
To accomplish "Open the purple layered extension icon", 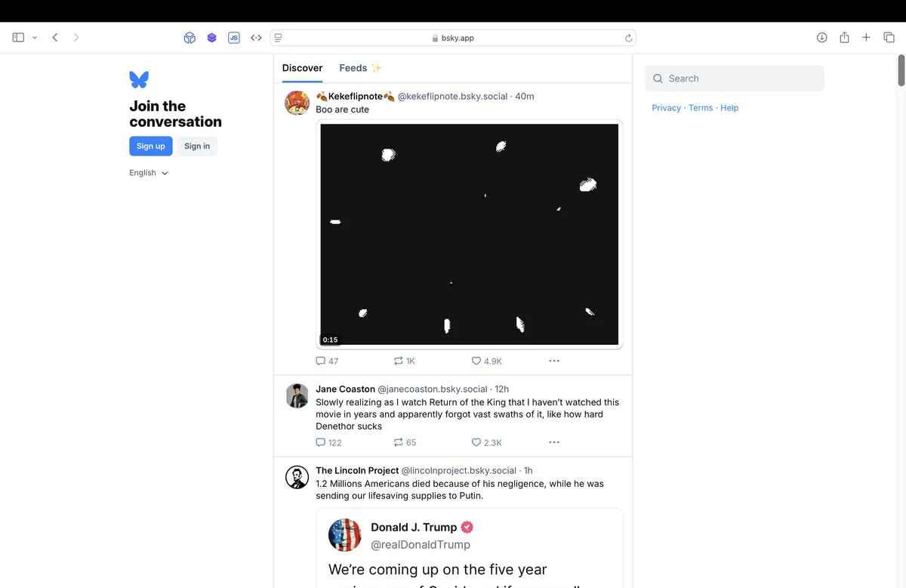I will click(212, 38).
